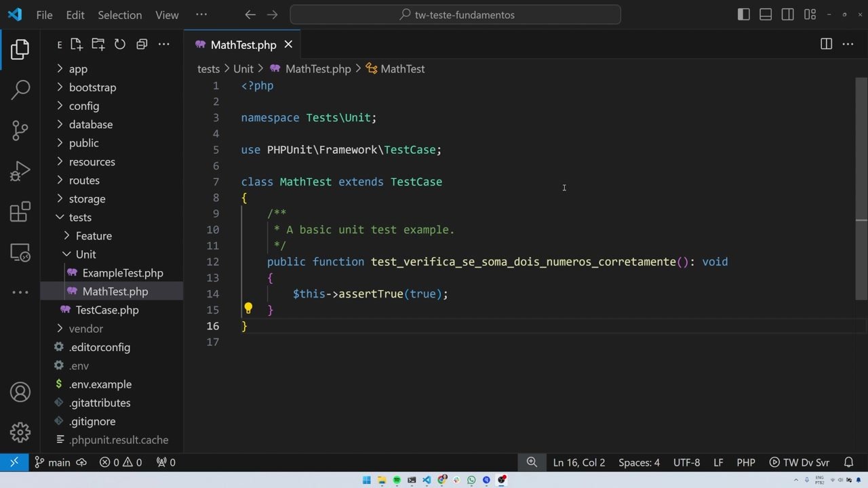Click the command center search field

click(455, 15)
